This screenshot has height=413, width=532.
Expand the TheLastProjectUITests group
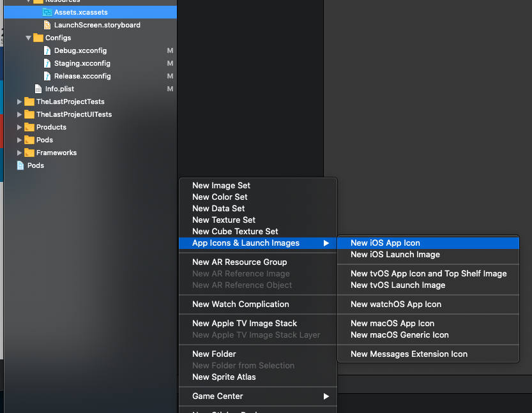(19, 115)
